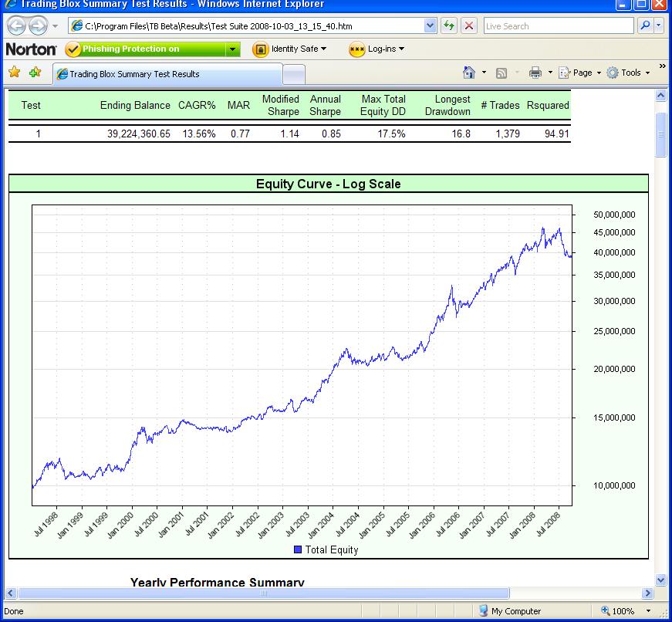Image resolution: width=672 pixels, height=622 pixels.
Task: Expand the address bar URL dropdown
Action: click(431, 26)
